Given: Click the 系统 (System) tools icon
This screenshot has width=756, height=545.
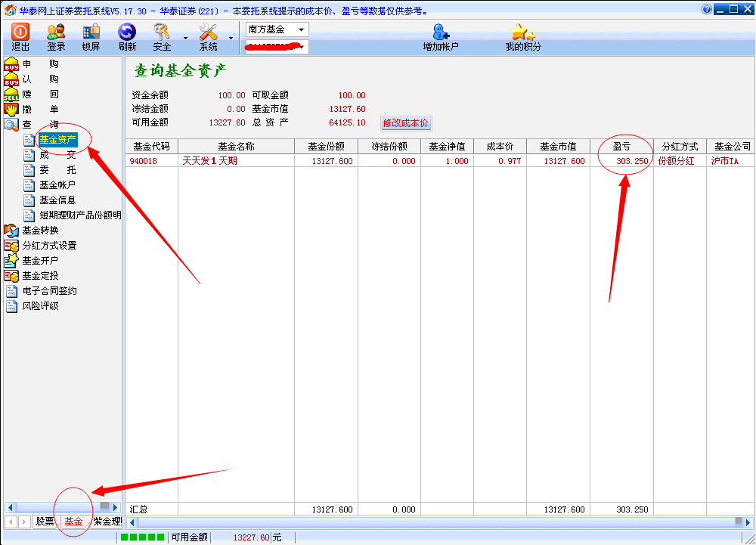Looking at the screenshot, I should click(208, 33).
